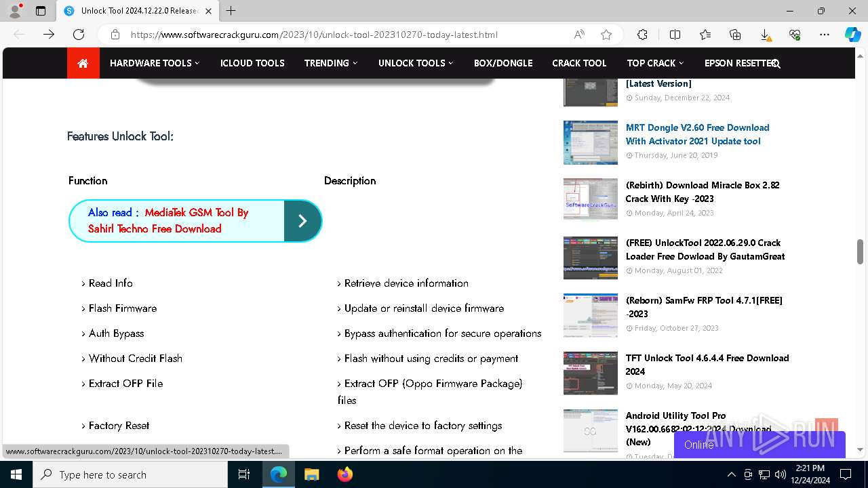
Task: Open the site search magnifier icon
Action: 776,64
